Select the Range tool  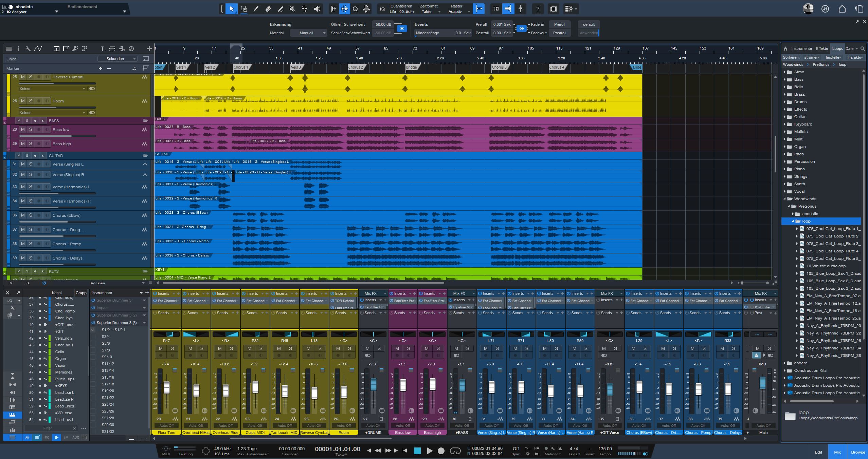click(x=244, y=9)
